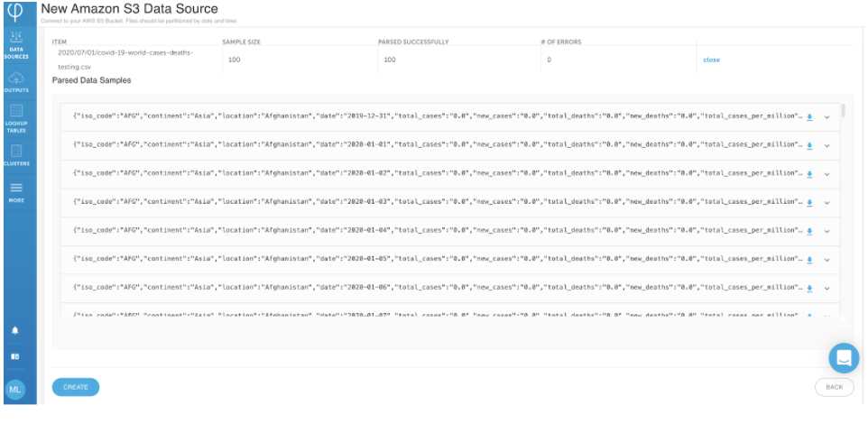Click the errors value 0

[x=549, y=60]
